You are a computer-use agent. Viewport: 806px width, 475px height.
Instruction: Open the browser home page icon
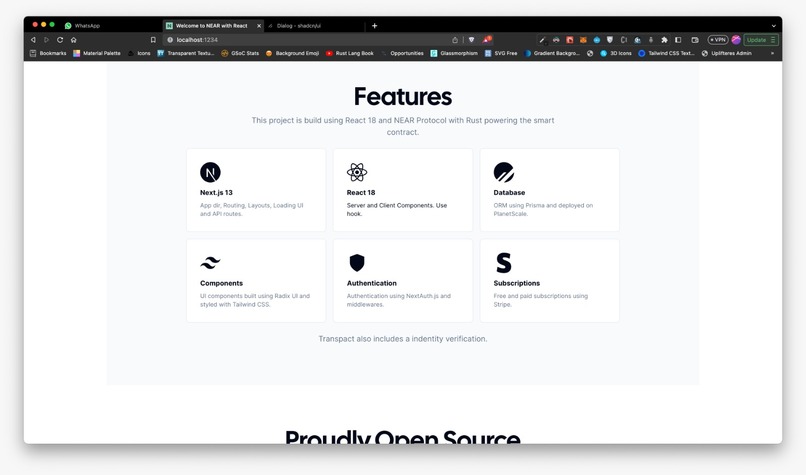click(x=74, y=40)
